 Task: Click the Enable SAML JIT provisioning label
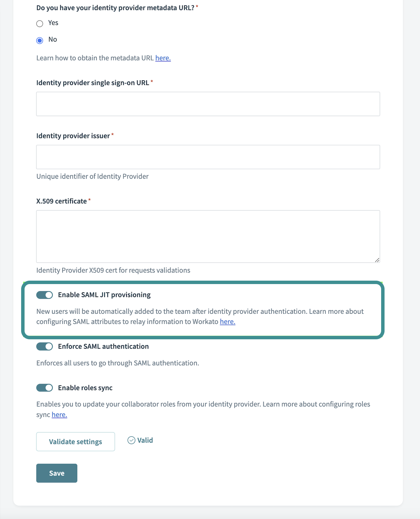[104, 295]
